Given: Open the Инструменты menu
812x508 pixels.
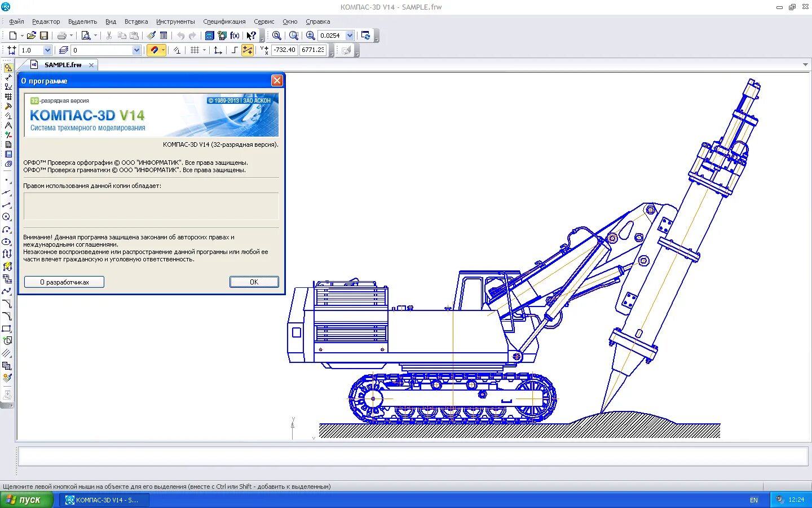Looking at the screenshot, I should [x=175, y=21].
